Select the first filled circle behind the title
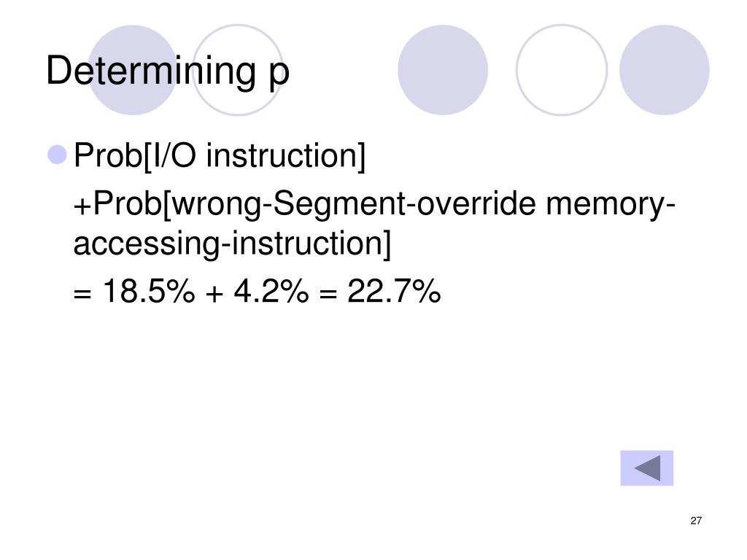 coord(133,70)
